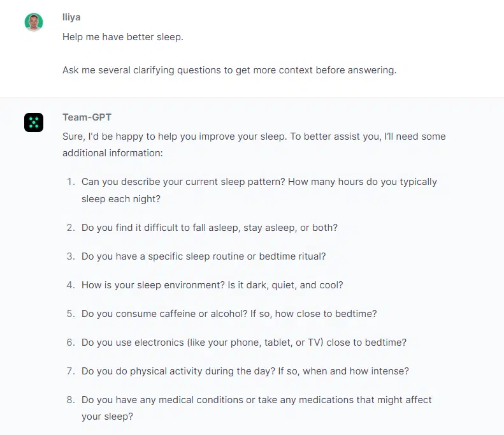The width and height of the screenshot is (504, 435).
Task: Click the 'Ask me several clarifying questions' line
Action: (x=229, y=70)
